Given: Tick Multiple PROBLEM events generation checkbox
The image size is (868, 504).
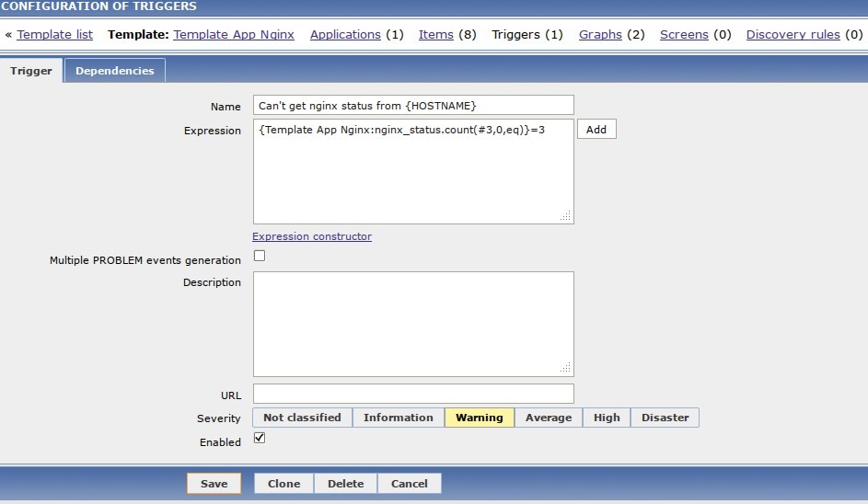Looking at the screenshot, I should (259, 256).
